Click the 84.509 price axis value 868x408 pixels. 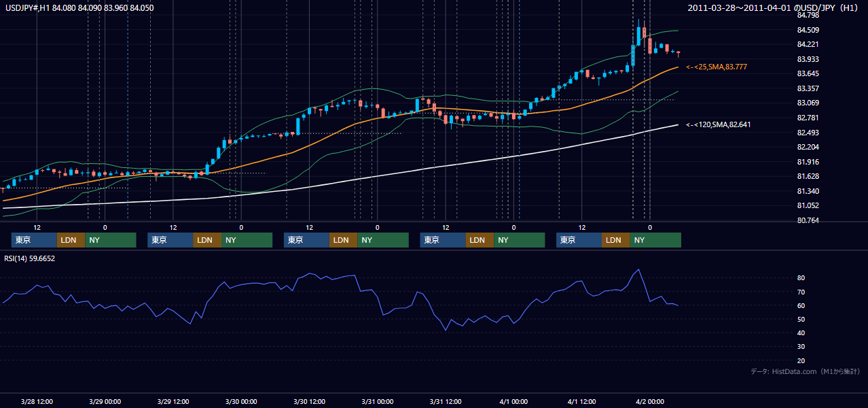pos(808,30)
